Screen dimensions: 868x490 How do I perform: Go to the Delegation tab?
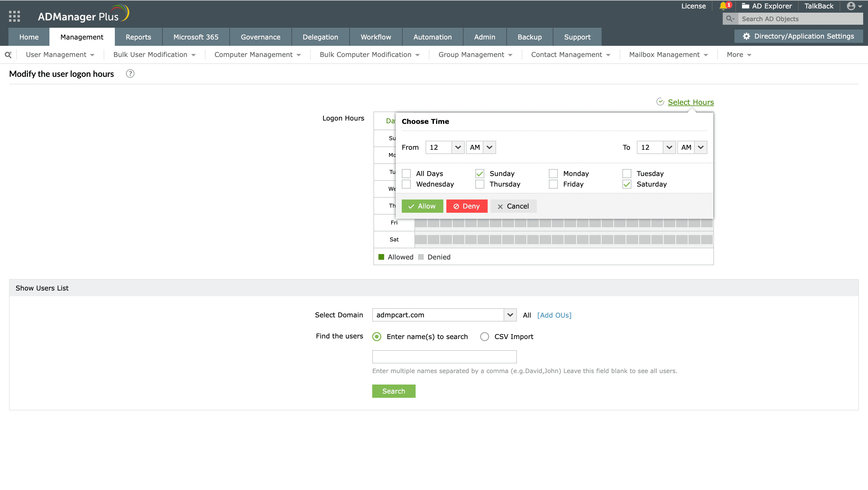[x=320, y=37]
